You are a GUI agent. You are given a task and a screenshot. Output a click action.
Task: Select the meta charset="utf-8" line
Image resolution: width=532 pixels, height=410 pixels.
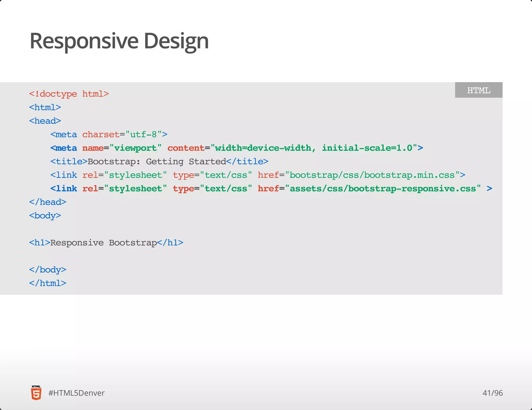[x=109, y=134]
